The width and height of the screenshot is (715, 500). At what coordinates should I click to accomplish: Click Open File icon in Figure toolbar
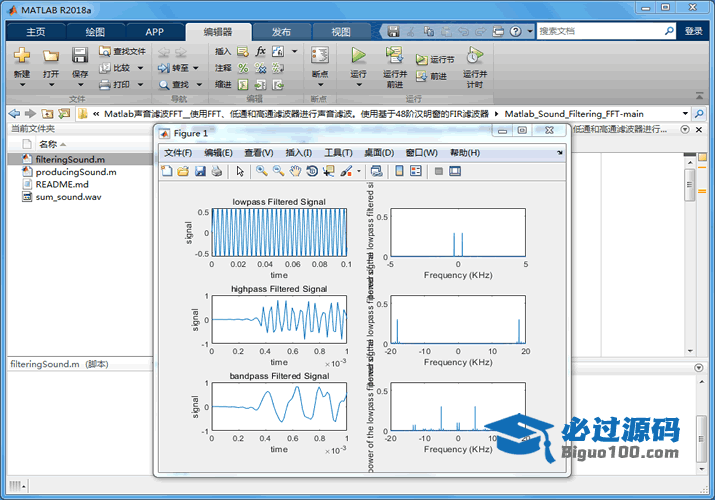(183, 171)
